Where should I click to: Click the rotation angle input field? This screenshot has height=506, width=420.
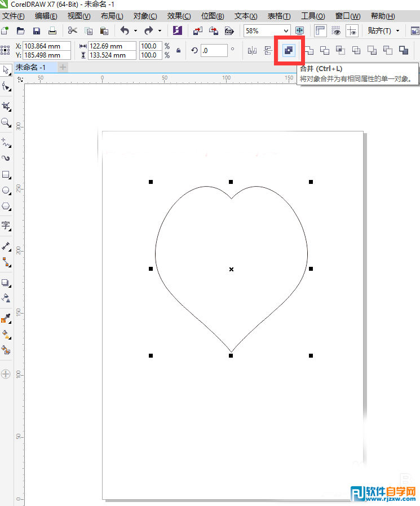pos(214,51)
